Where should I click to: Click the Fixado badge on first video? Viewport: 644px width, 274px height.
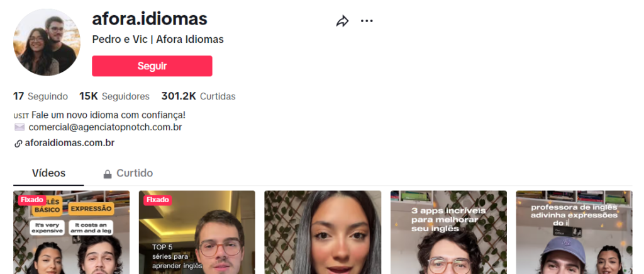[x=31, y=200]
